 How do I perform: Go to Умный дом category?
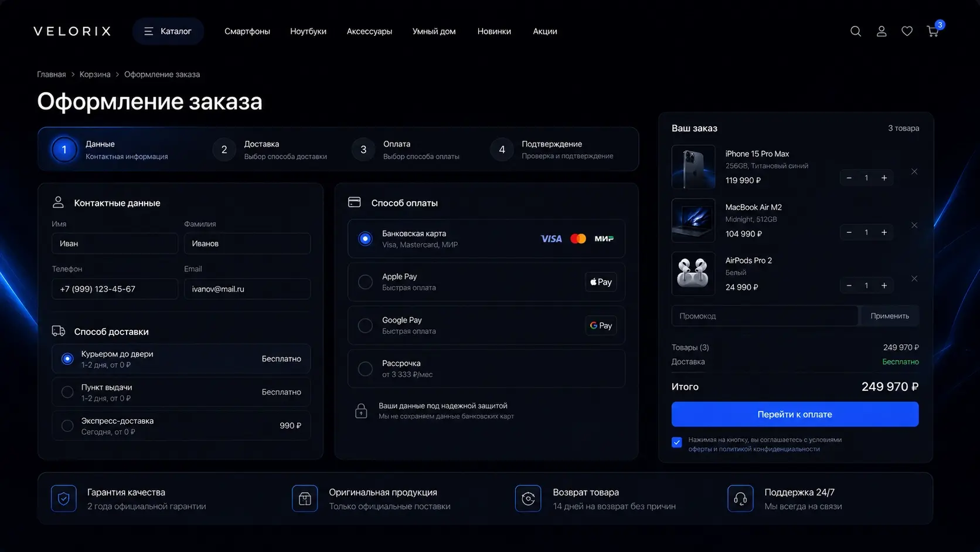pos(434,31)
